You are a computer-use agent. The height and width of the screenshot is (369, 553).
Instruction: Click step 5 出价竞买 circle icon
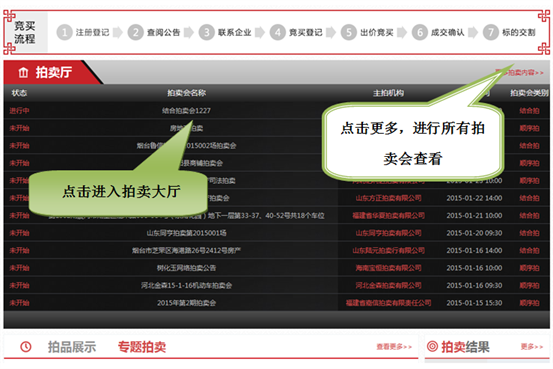point(349,32)
